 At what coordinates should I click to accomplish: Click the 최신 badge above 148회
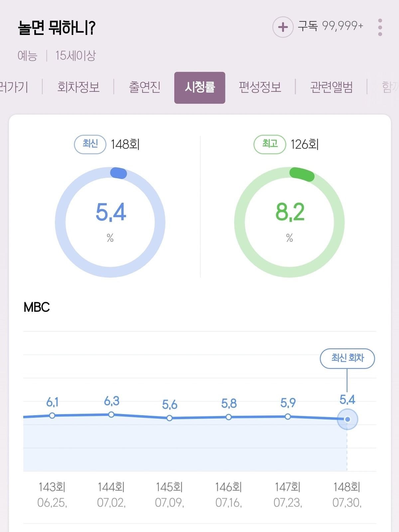tap(90, 144)
